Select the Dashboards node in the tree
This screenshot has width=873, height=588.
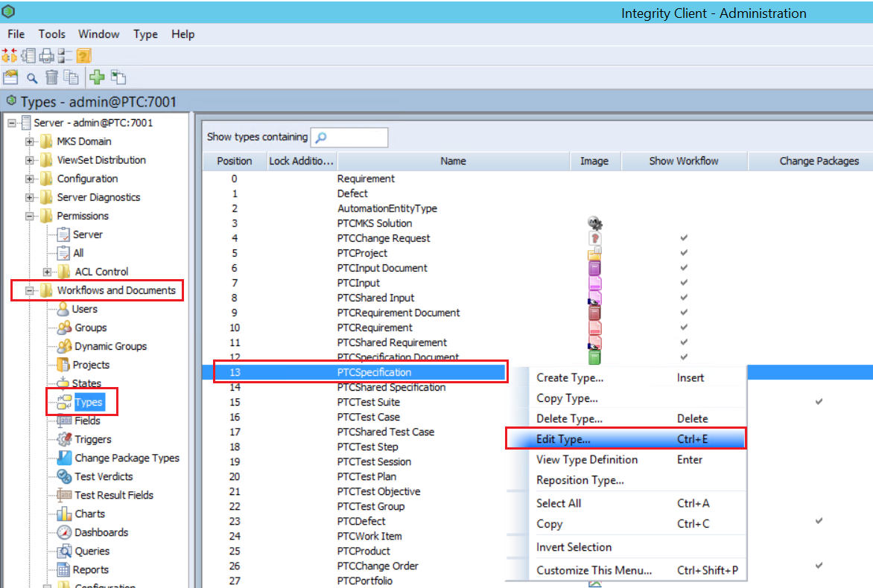[x=101, y=532]
